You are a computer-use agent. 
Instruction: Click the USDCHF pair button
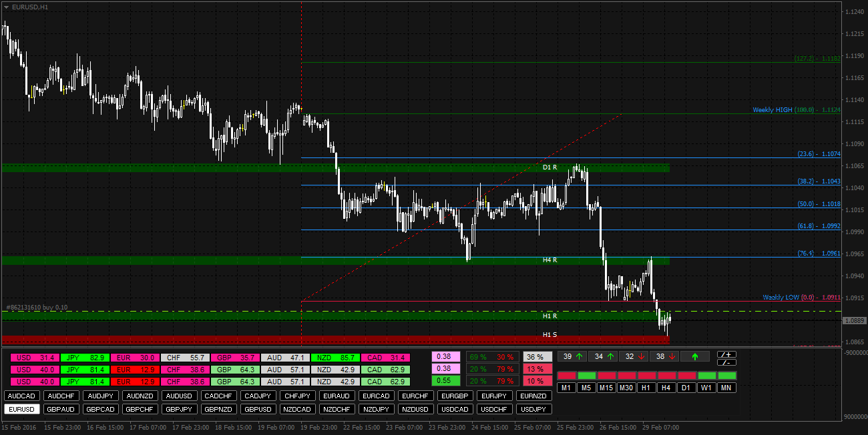(495, 409)
